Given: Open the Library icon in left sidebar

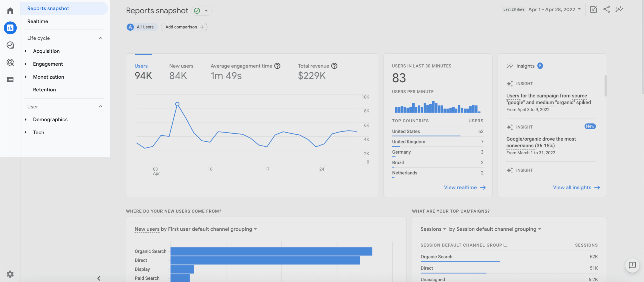Looking at the screenshot, I should click(10, 79).
